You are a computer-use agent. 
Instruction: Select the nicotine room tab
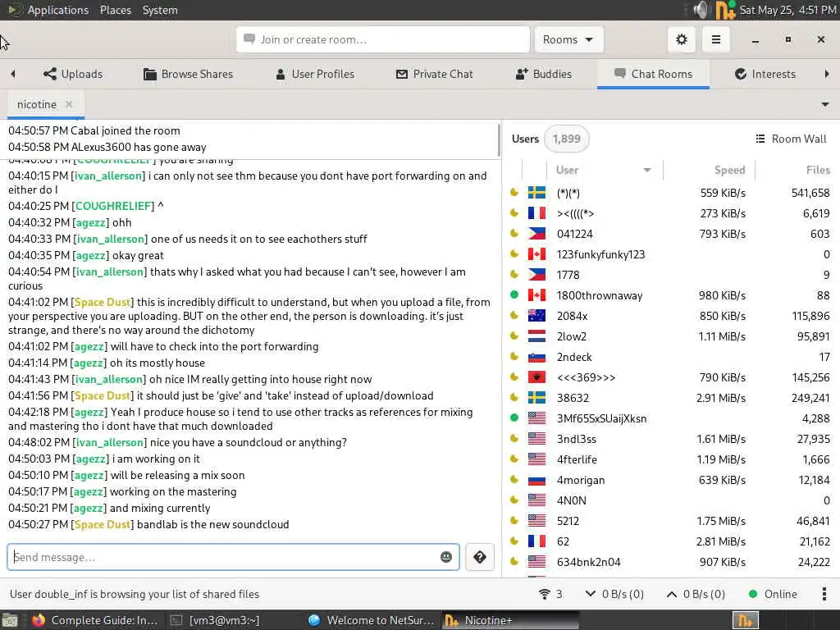coord(37,104)
